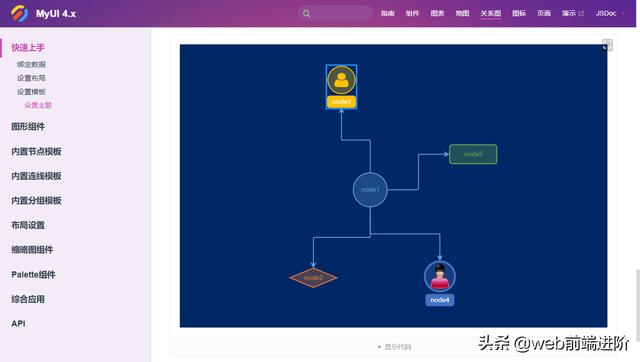Screen dimensions: 640x362
Task: Click the yellow node3 label
Action: click(341, 102)
